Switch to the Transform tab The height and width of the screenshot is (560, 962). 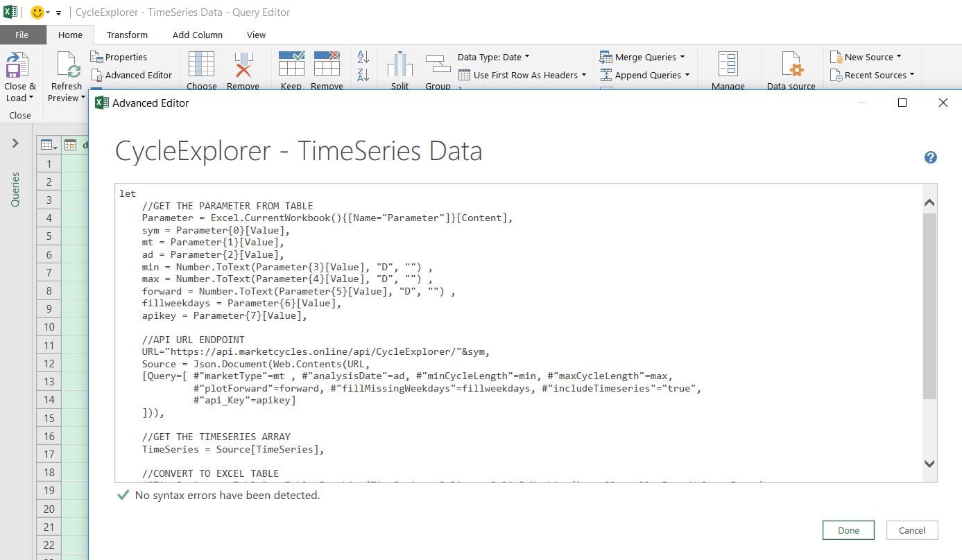pyautogui.click(x=126, y=35)
